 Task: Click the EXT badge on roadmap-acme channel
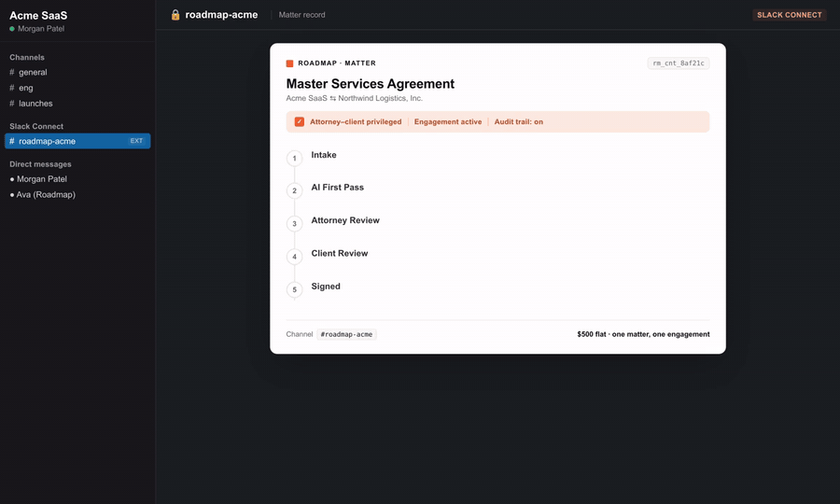click(x=136, y=141)
